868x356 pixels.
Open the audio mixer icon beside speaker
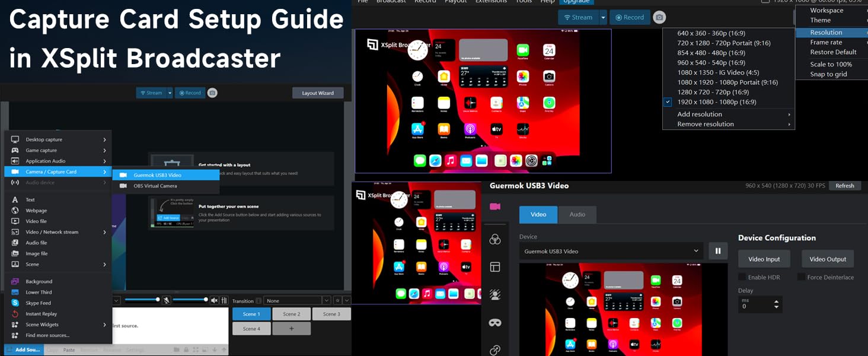[x=224, y=300]
